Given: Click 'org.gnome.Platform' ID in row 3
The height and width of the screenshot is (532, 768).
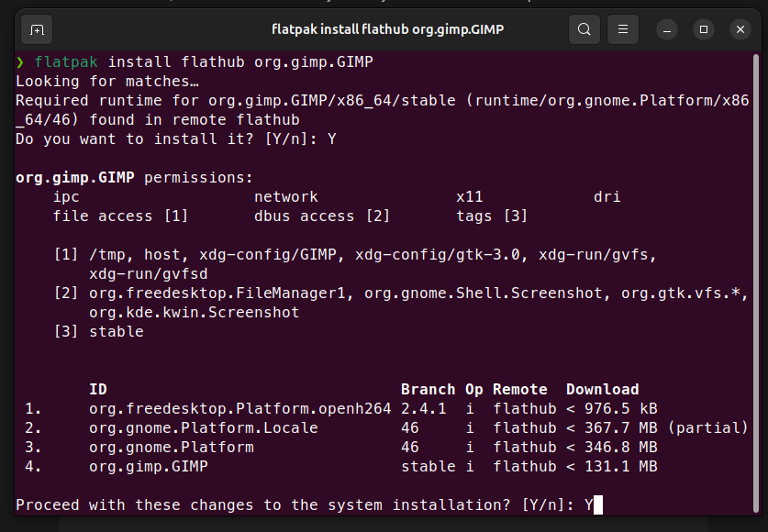Looking at the screenshot, I should click(x=172, y=448).
